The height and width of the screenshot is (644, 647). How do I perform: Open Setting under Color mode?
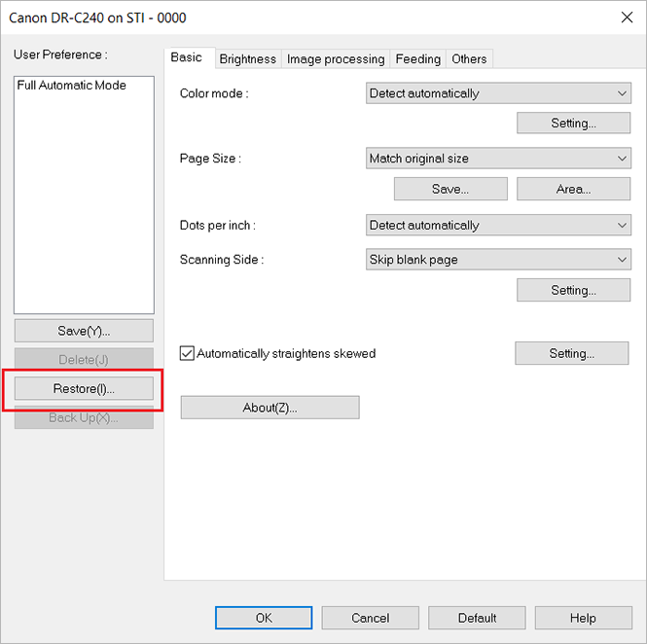[x=574, y=123]
